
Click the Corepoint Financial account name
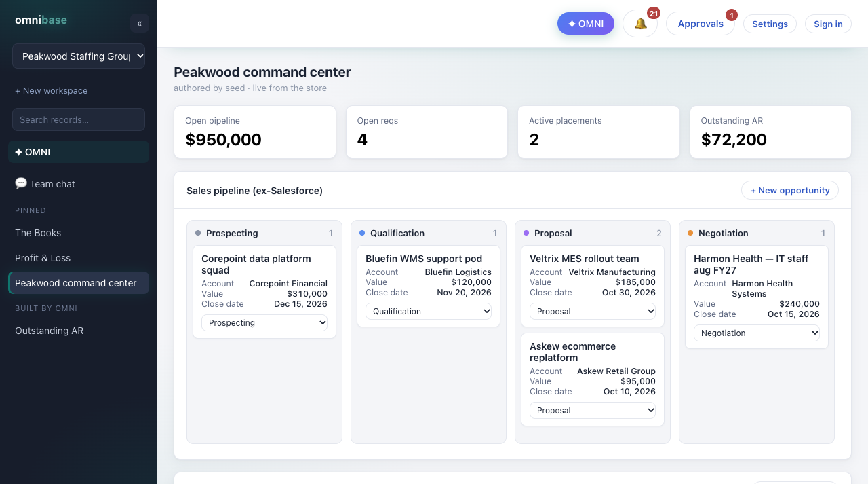(x=288, y=284)
